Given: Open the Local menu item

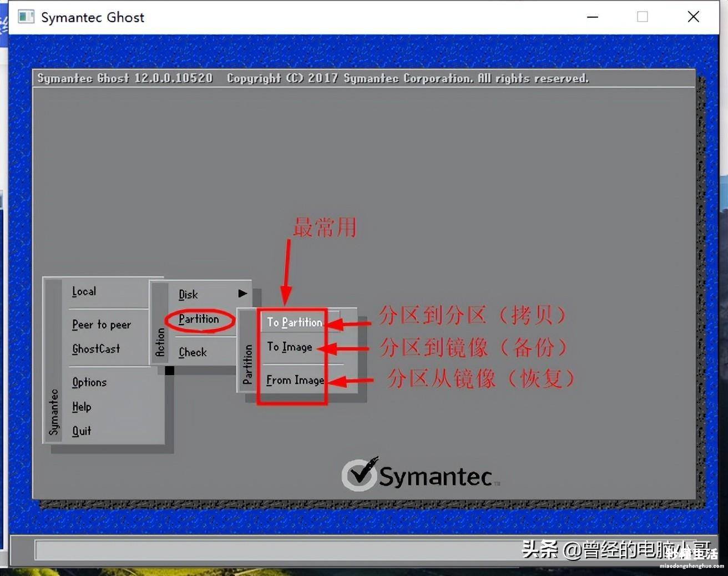Looking at the screenshot, I should pyautogui.click(x=84, y=291).
